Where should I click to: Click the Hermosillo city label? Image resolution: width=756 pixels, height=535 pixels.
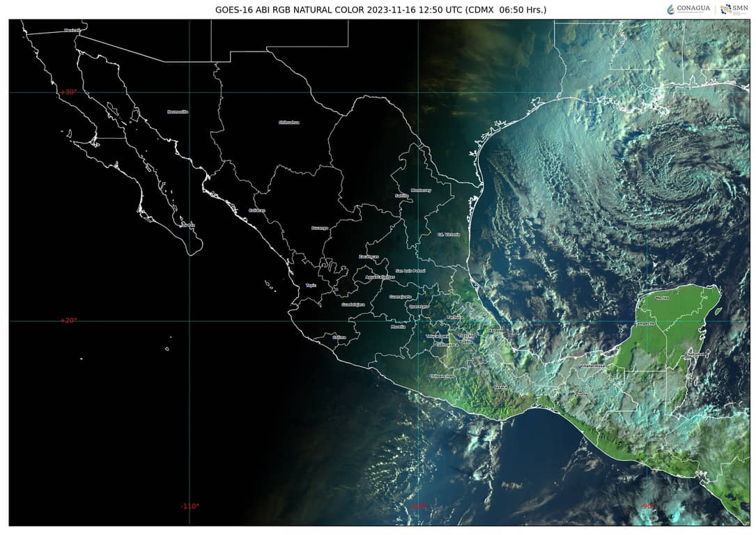pos(178,111)
